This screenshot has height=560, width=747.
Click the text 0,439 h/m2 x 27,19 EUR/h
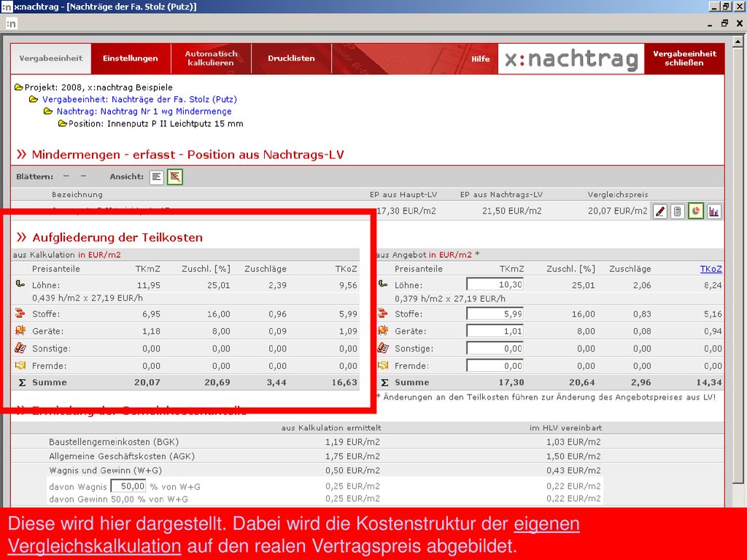click(88, 298)
